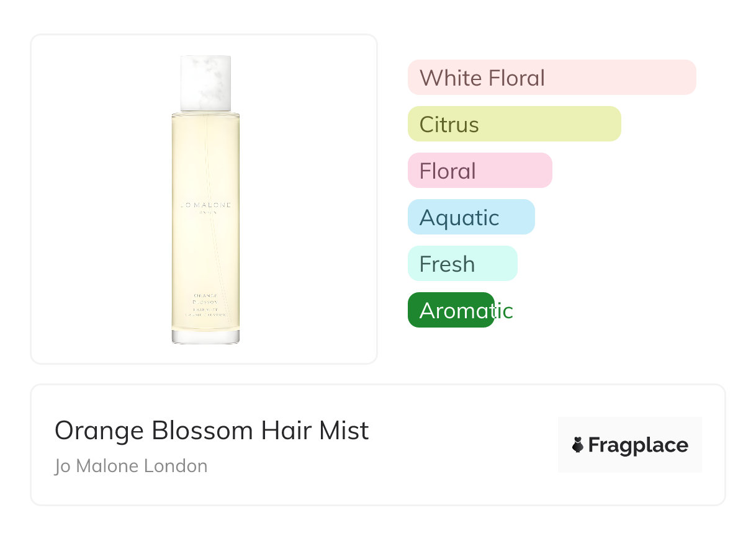
Task: Click the Jo Malone label on the bottle
Action: click(x=205, y=204)
